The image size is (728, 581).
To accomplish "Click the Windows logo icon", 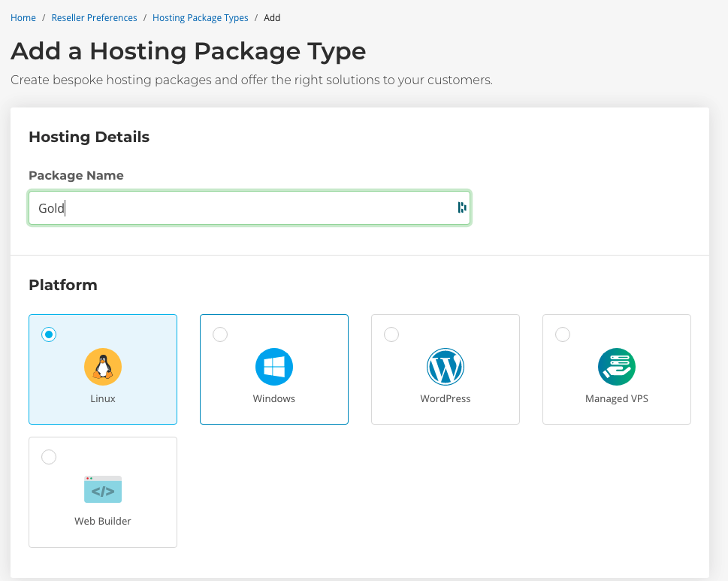I will (x=274, y=367).
